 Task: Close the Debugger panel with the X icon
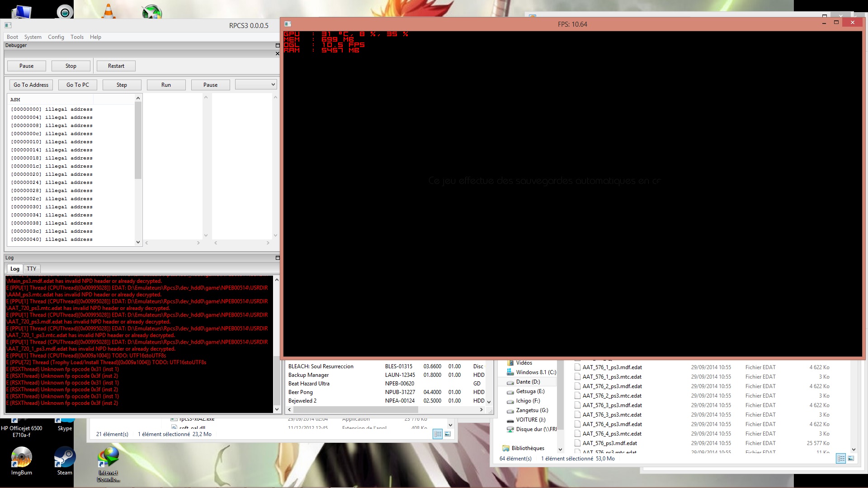(x=278, y=54)
